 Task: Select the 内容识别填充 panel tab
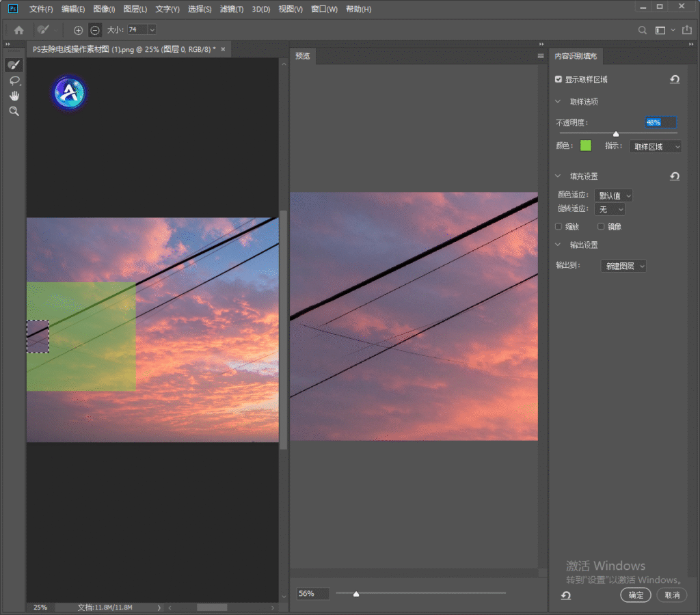pos(576,56)
